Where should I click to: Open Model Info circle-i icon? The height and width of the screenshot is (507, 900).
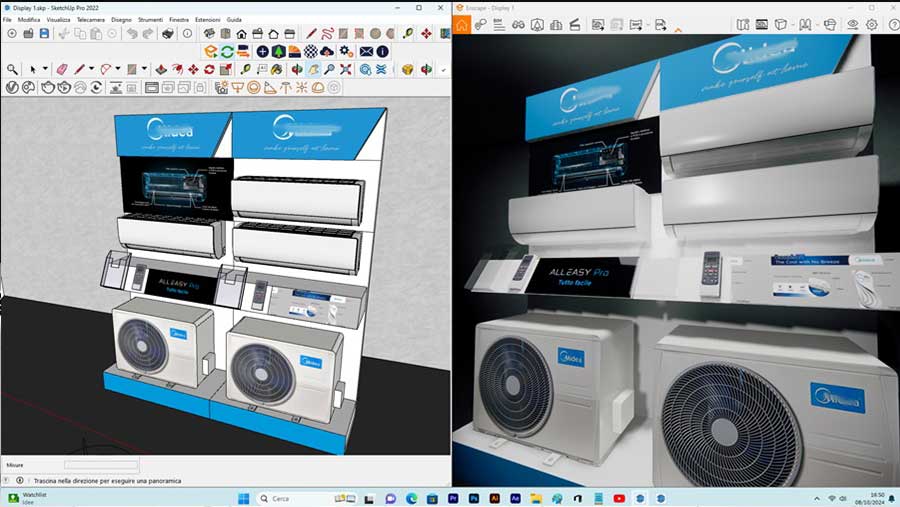tap(187, 33)
